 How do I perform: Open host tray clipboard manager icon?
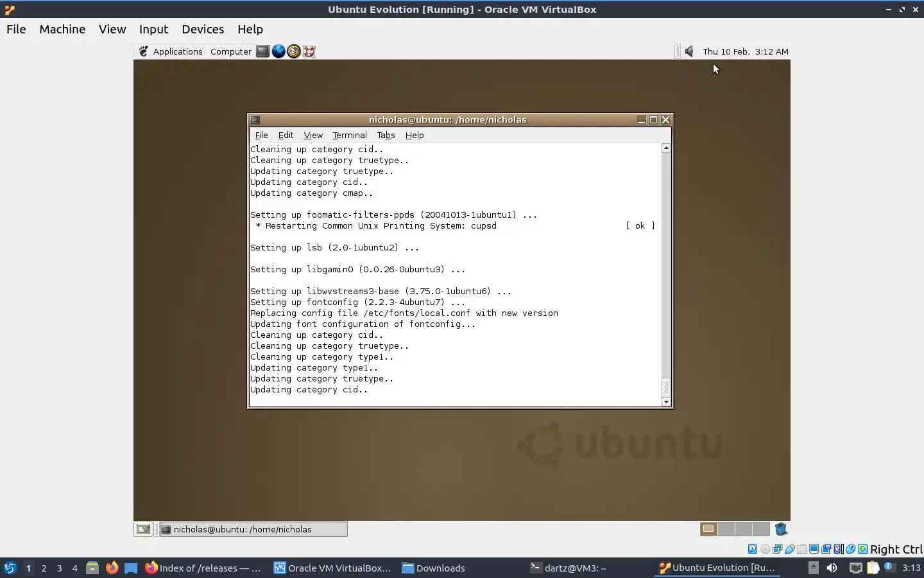point(873,568)
